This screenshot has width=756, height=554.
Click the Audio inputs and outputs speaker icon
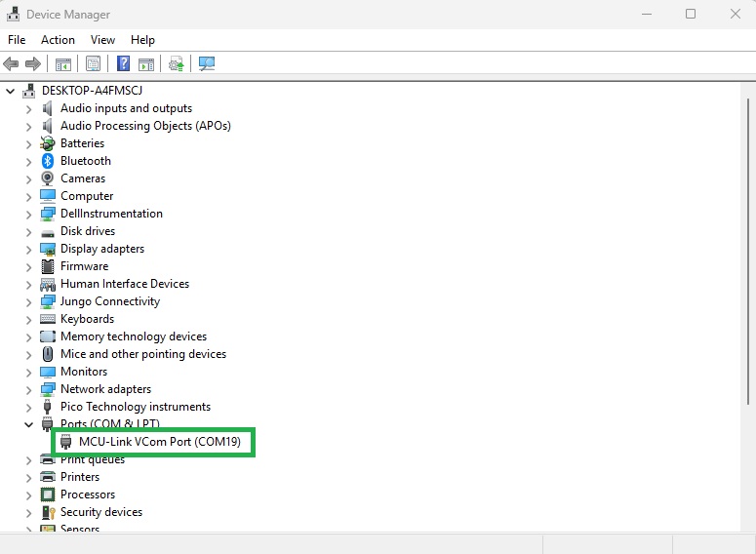coord(47,108)
